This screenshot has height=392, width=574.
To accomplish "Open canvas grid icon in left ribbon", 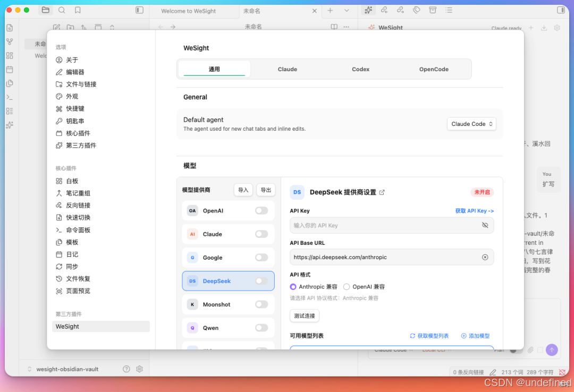I will (10, 56).
